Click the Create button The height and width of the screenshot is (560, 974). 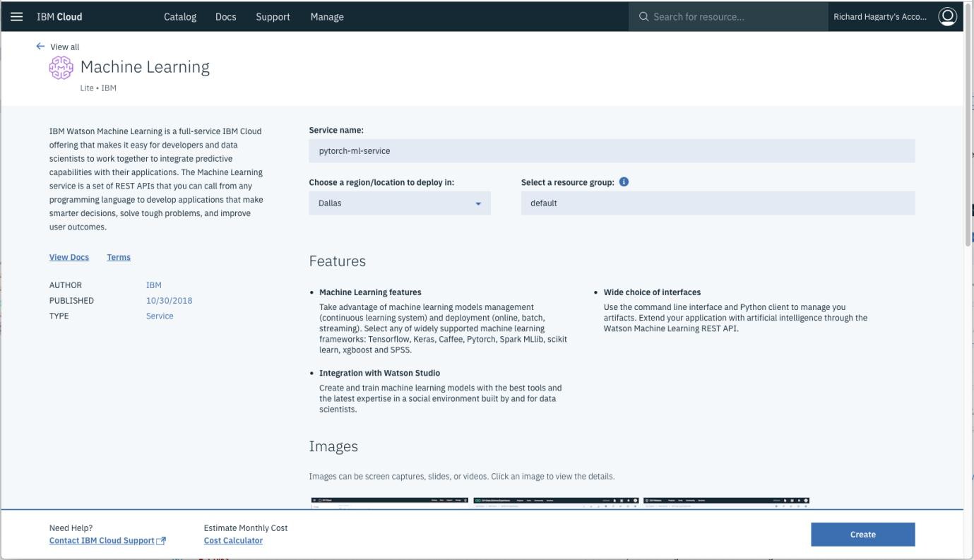pyautogui.click(x=862, y=535)
